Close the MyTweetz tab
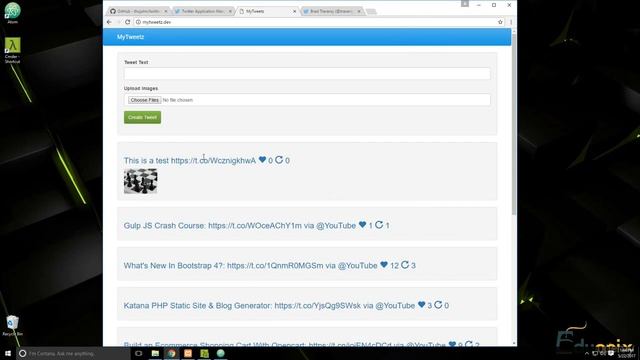The width and height of the screenshot is (640, 360). tap(294, 11)
